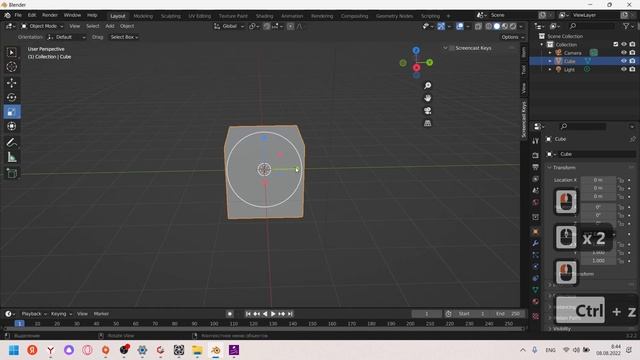Collapse Screencast Keys panel
Image resolution: width=640 pixels, height=360 pixels.
[x=445, y=48]
